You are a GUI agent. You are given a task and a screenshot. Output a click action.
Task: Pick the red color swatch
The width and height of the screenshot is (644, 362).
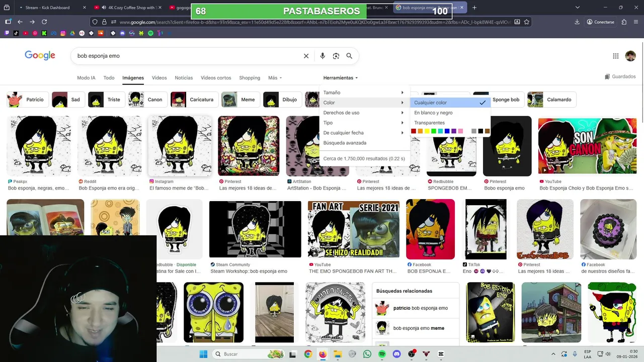[414, 131]
